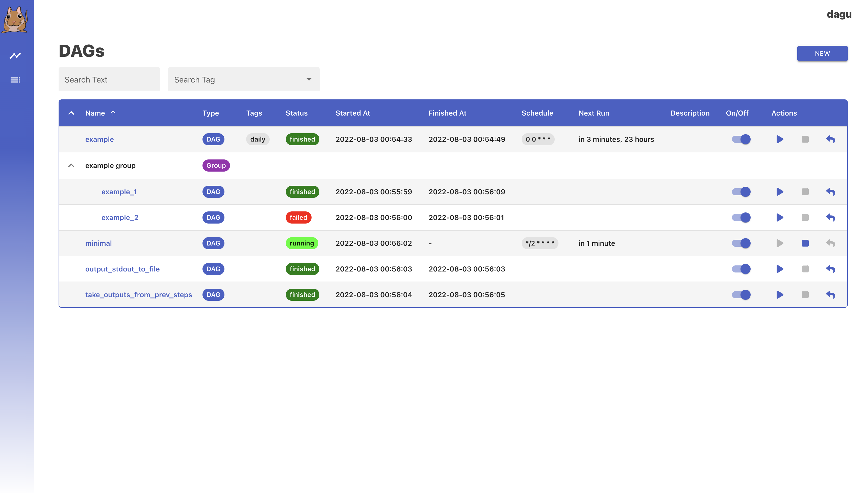
Task: Focus the Search Text field
Action: pos(109,79)
